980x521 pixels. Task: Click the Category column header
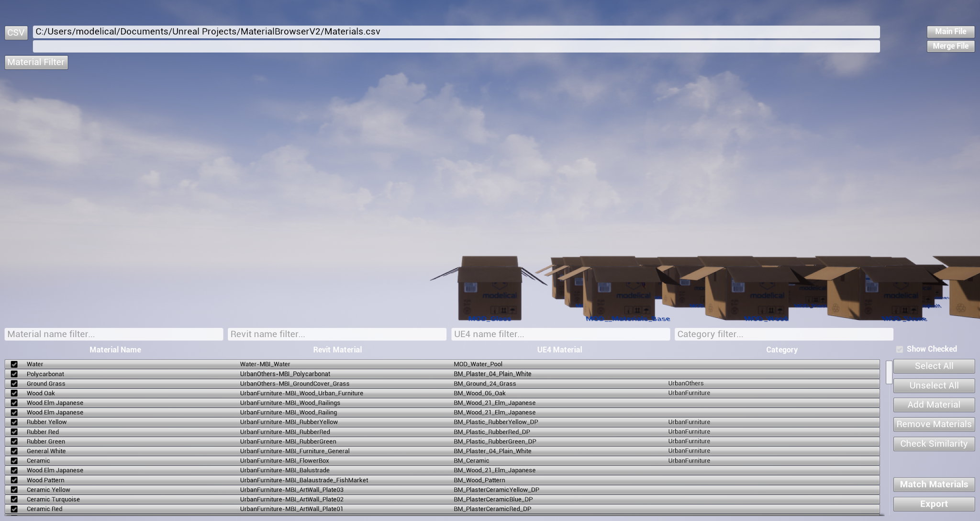782,350
